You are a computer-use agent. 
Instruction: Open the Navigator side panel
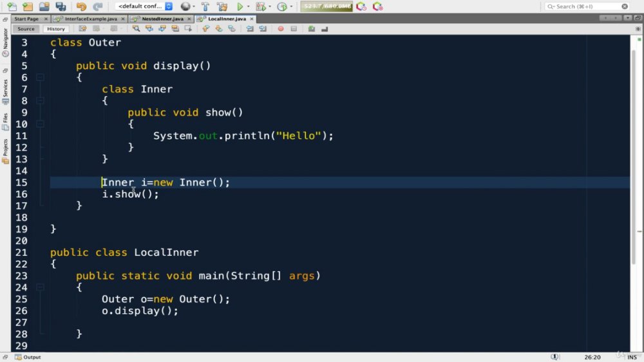[x=5, y=43]
